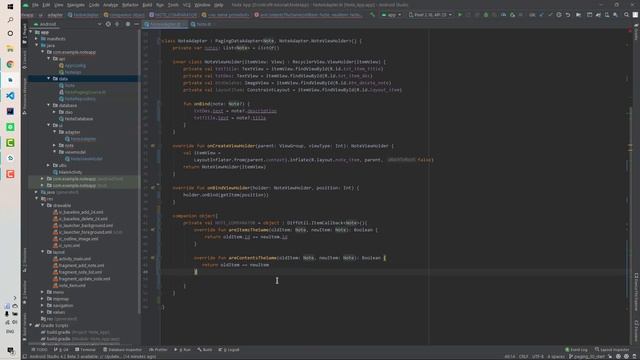Collapse the drawable folder
The width and height of the screenshot is (640, 360).
click(42, 205)
